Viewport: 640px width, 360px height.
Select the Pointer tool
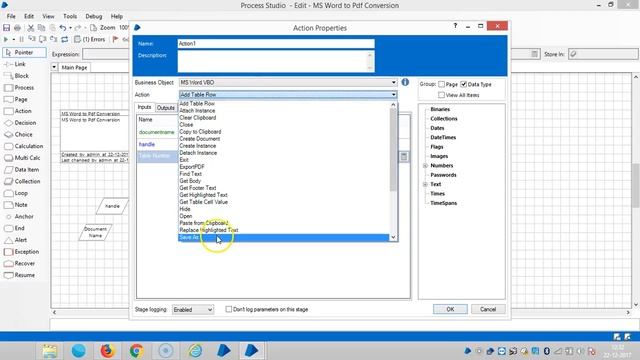24,53
